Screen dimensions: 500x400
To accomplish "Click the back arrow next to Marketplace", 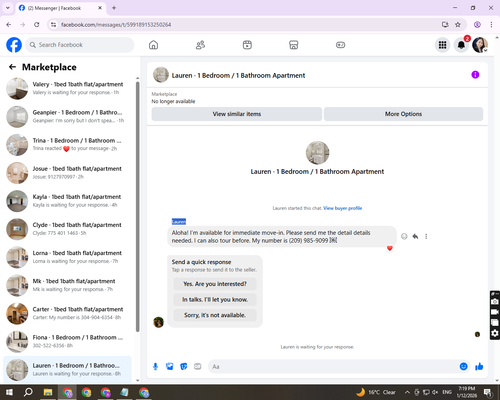I will coord(12,67).
